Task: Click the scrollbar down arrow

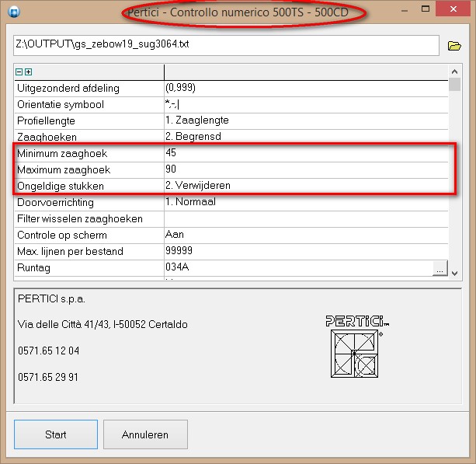Action: pos(454,273)
